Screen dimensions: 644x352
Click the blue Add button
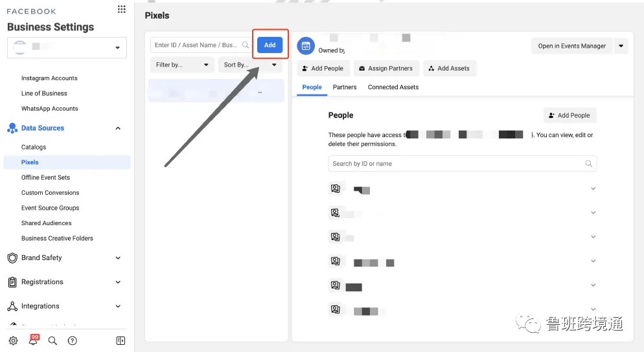[270, 45]
